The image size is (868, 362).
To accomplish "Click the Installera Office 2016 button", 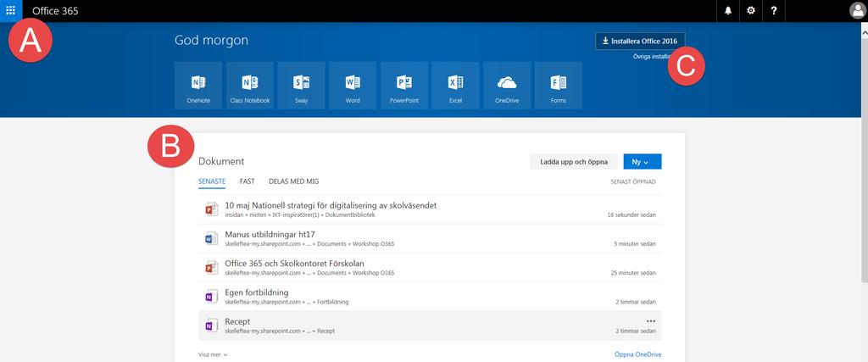I will (x=640, y=41).
